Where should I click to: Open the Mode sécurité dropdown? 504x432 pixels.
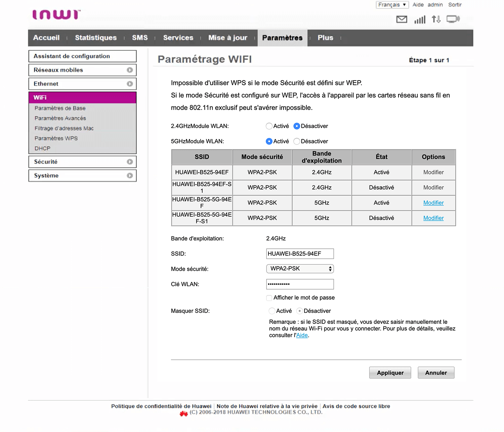click(300, 269)
